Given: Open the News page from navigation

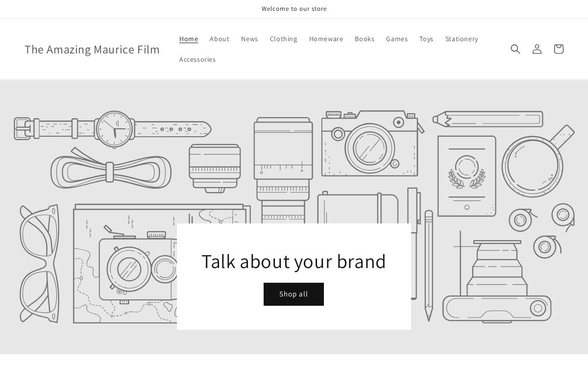Looking at the screenshot, I should point(249,39).
